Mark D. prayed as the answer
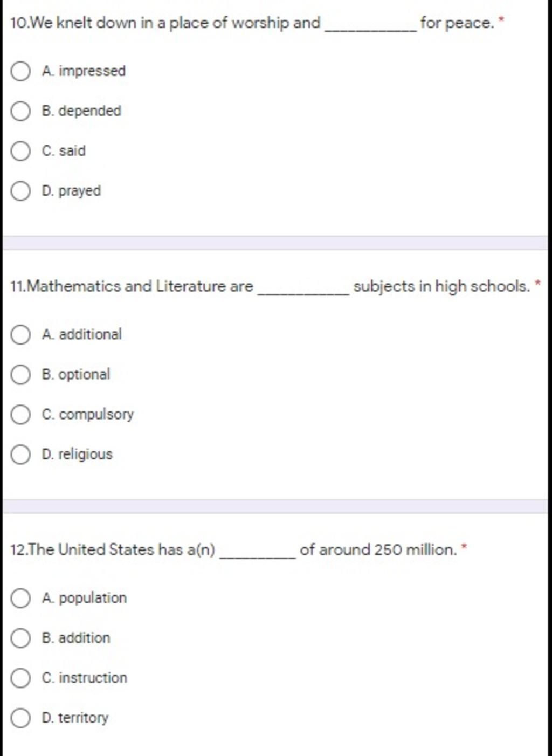 click(20, 191)
